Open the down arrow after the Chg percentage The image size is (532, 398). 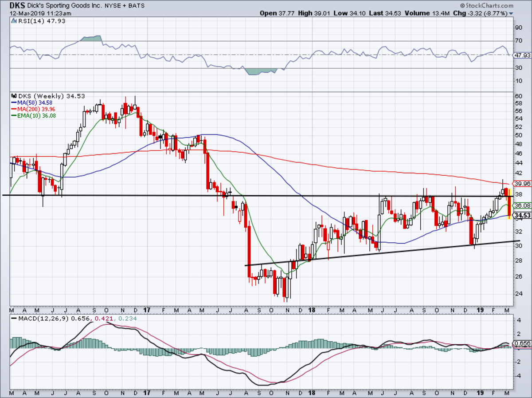[511, 13]
